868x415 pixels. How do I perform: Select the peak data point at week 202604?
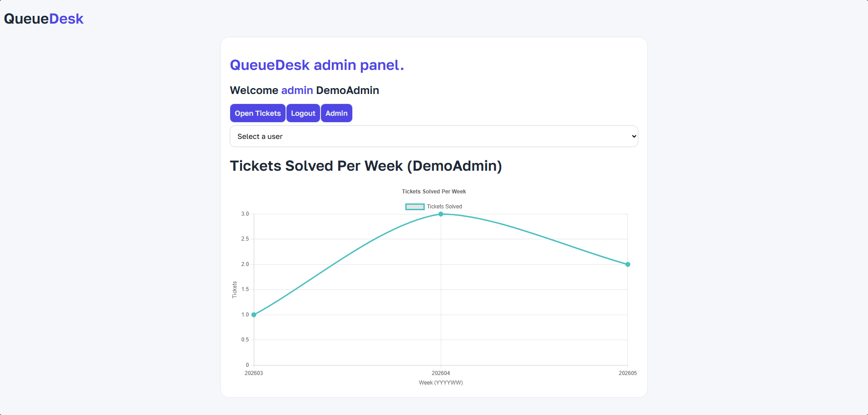[x=441, y=214]
